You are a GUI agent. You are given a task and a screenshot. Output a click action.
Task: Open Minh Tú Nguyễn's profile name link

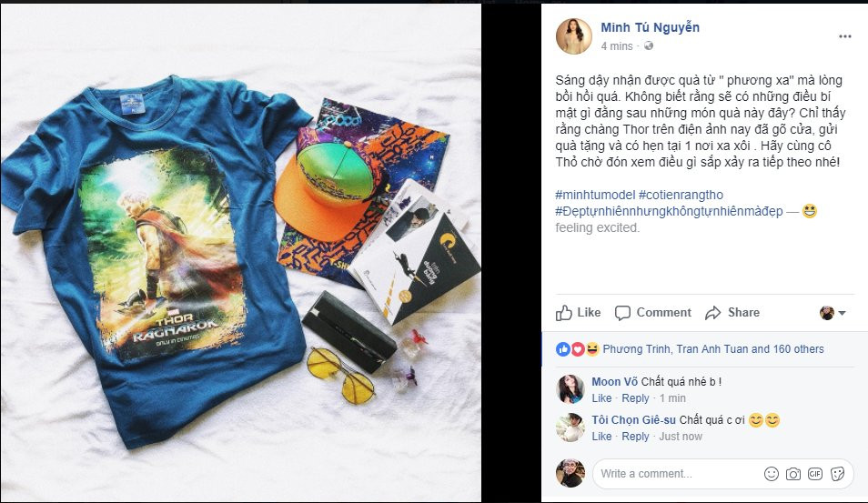tap(650, 27)
